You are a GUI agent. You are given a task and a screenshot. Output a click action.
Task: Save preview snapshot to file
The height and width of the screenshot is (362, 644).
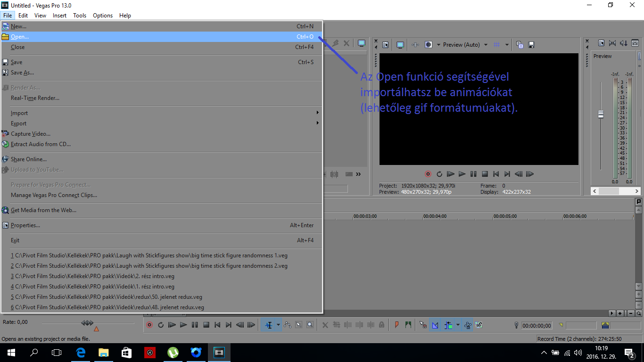[531, 45]
